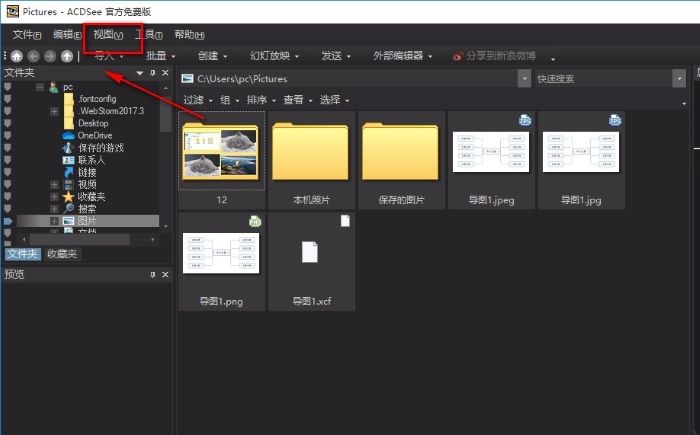The height and width of the screenshot is (435, 700).
Task: Click the Sina Weibo share icon
Action: point(457,56)
